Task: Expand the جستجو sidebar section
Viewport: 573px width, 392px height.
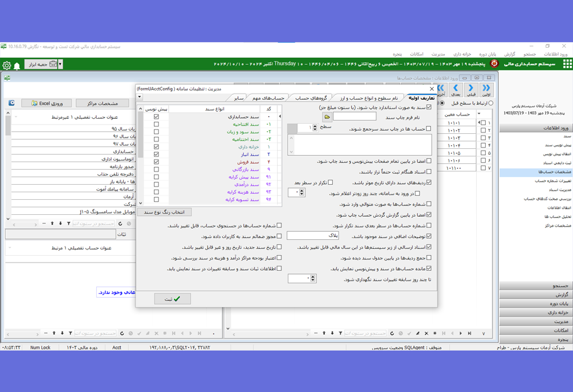Action: pyautogui.click(x=535, y=286)
